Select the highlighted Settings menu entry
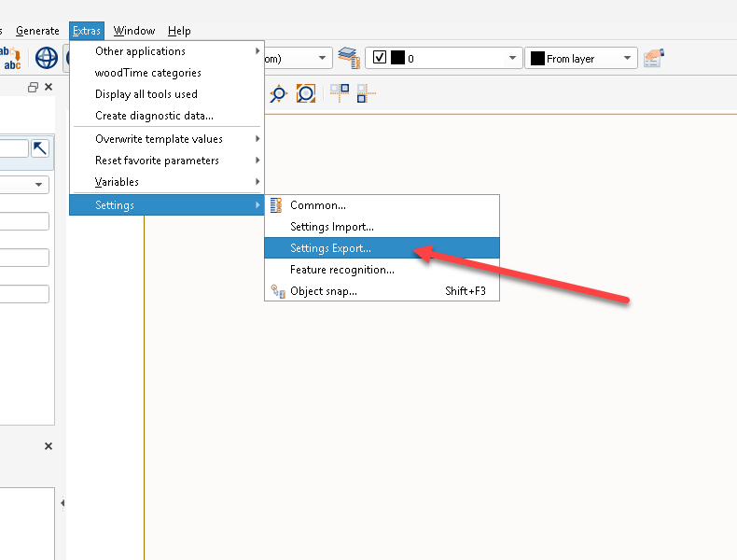Image resolution: width=737 pixels, height=560 pixels. click(x=167, y=205)
